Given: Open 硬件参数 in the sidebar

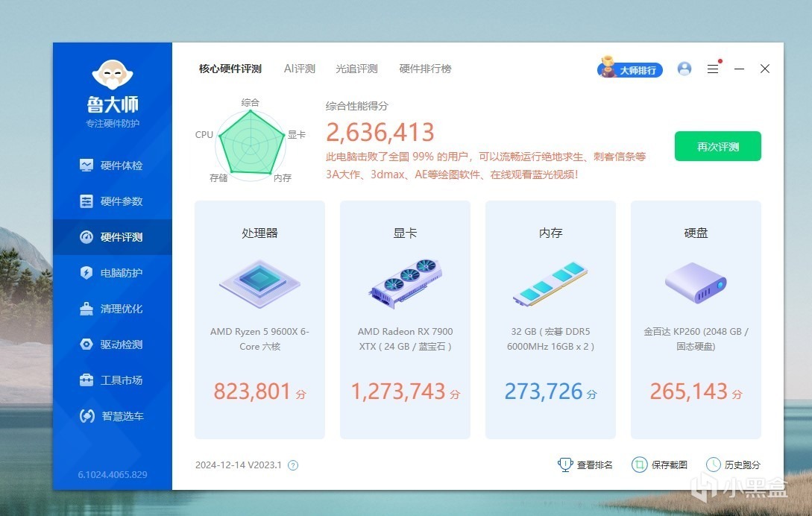Looking at the screenshot, I should click(113, 201).
